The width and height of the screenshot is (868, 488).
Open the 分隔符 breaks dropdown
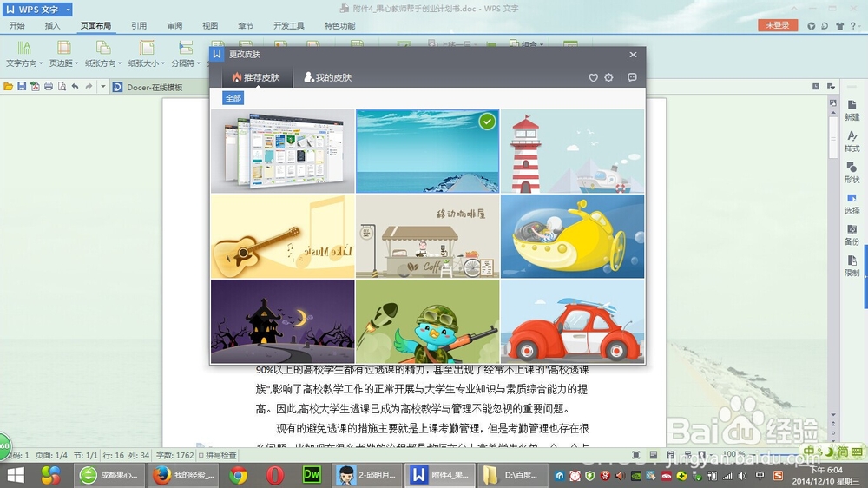(186, 55)
